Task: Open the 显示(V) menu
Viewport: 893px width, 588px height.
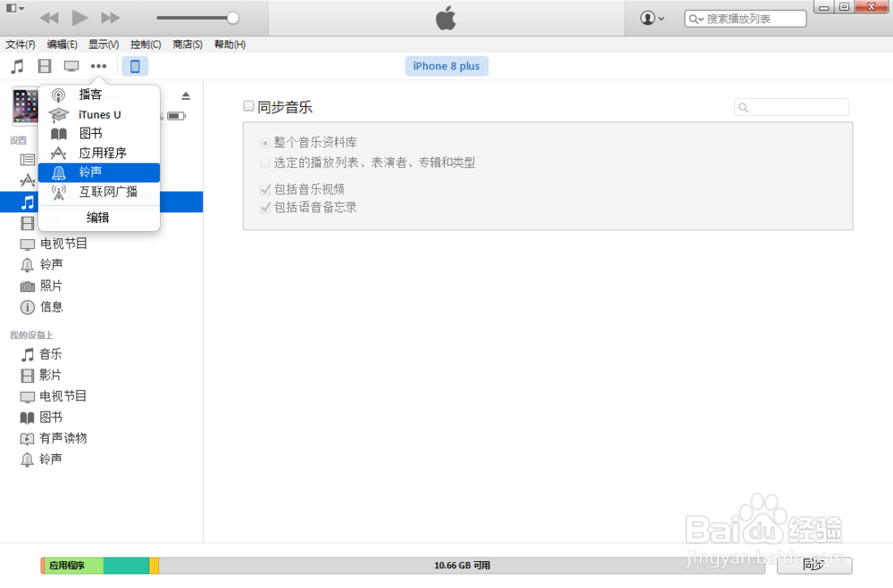Action: click(x=104, y=45)
